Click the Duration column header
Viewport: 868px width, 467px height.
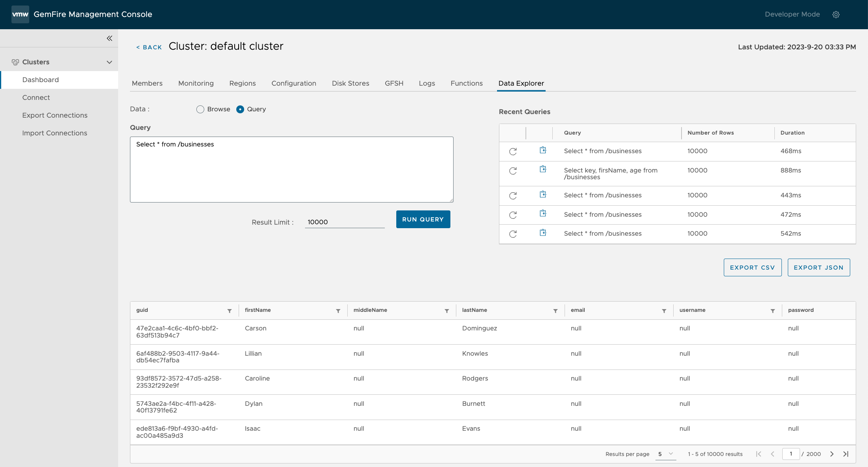click(792, 133)
